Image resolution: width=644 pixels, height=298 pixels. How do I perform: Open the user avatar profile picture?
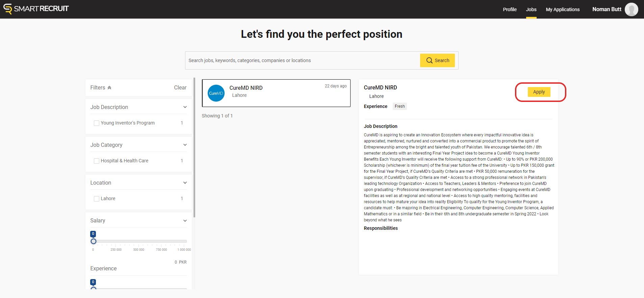click(x=631, y=9)
